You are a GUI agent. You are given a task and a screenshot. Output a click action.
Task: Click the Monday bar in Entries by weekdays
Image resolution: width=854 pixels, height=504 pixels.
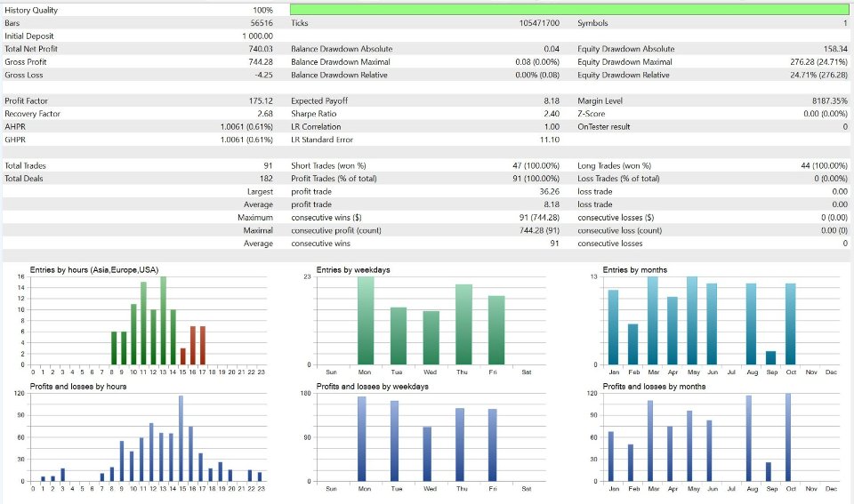[366, 321]
